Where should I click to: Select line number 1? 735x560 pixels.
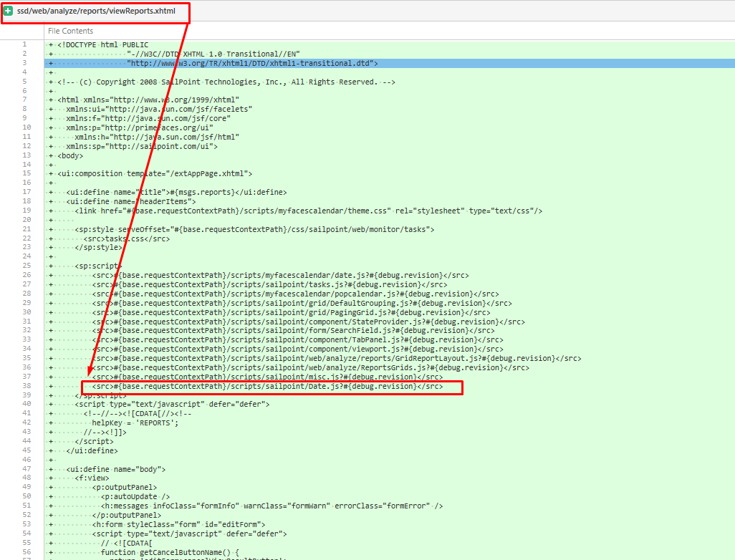pos(24,44)
